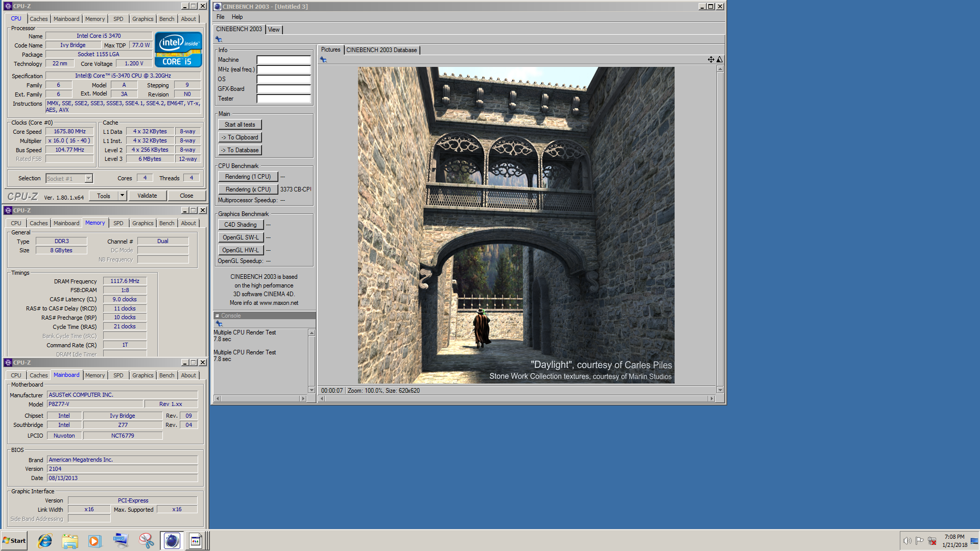Open the Socket #1 selection dropdown

click(88, 178)
